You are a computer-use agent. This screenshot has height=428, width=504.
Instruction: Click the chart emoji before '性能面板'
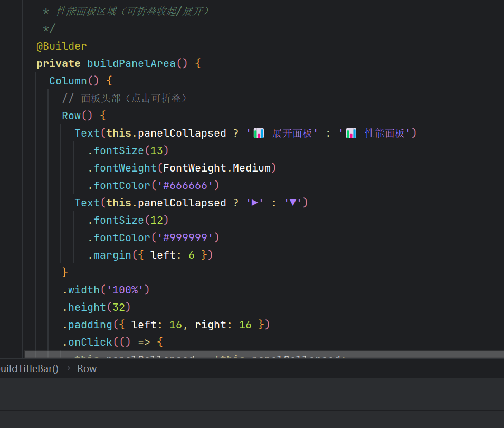351,134
